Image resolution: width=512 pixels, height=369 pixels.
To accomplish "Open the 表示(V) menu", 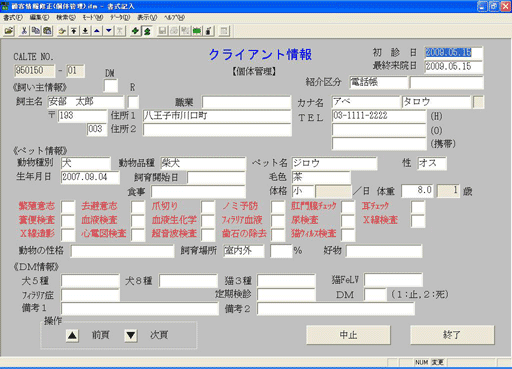I will [x=147, y=17].
